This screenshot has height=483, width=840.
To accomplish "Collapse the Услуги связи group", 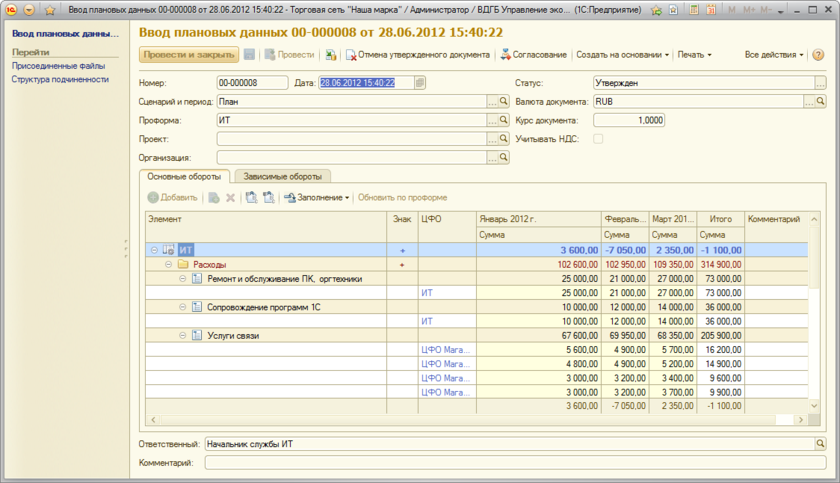I will pyautogui.click(x=183, y=336).
